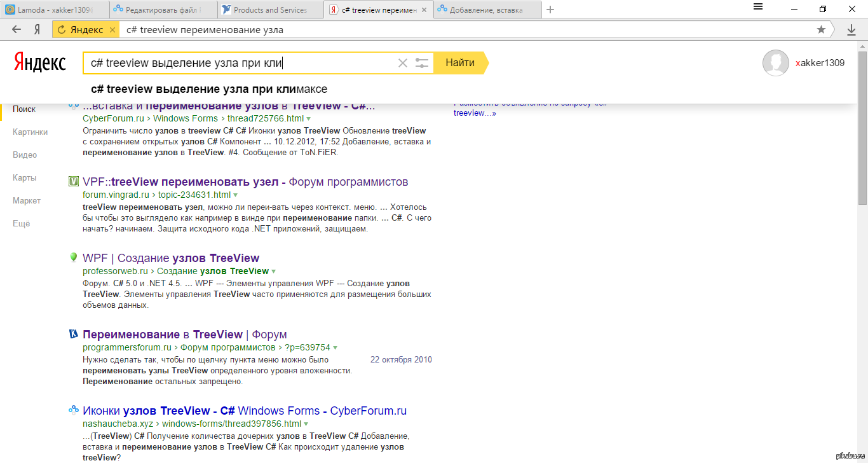
Task: Expand 'Ещё' in the left sidebar
Action: click(x=22, y=223)
